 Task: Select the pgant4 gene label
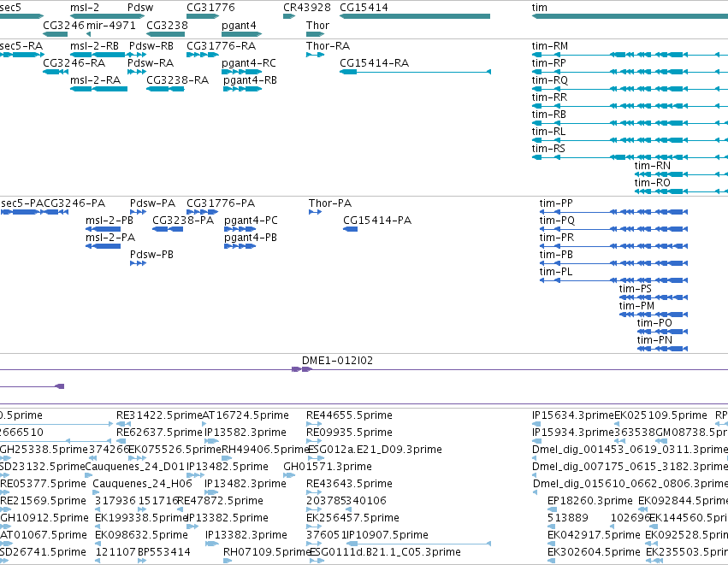coord(239,26)
